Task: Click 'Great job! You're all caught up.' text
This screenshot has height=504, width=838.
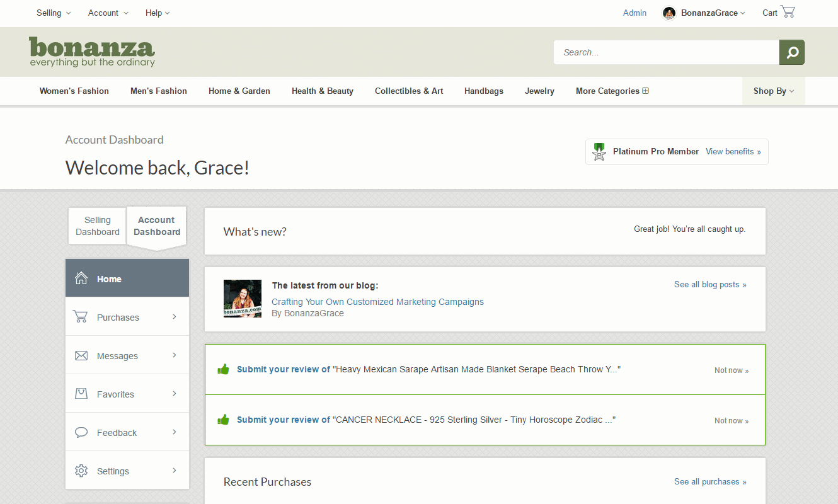Action: click(x=689, y=229)
